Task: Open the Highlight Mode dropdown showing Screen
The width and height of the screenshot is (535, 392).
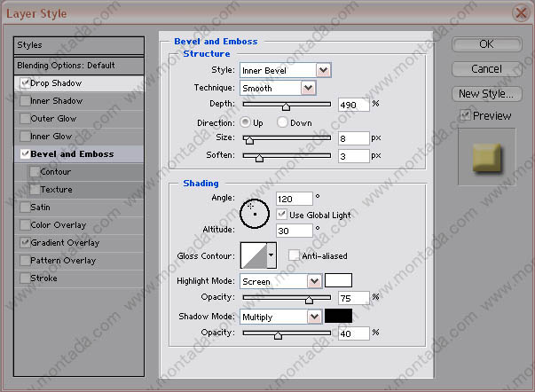Action: pos(280,281)
